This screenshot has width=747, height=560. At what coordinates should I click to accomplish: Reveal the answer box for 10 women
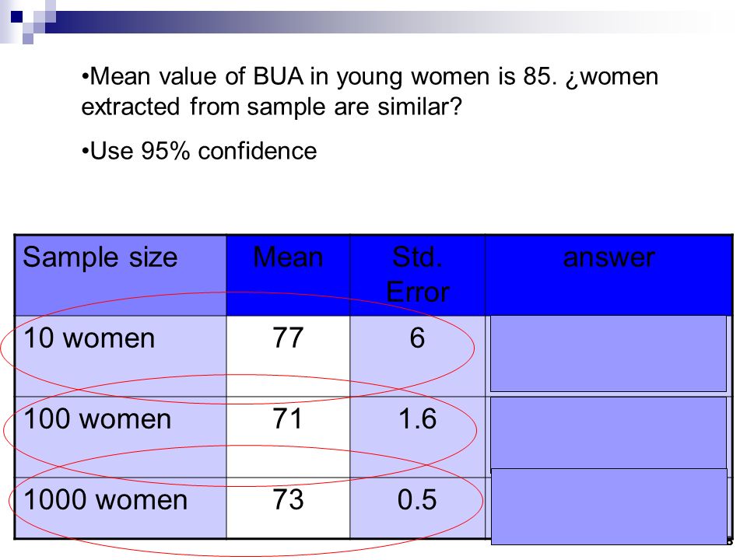pyautogui.click(x=608, y=353)
